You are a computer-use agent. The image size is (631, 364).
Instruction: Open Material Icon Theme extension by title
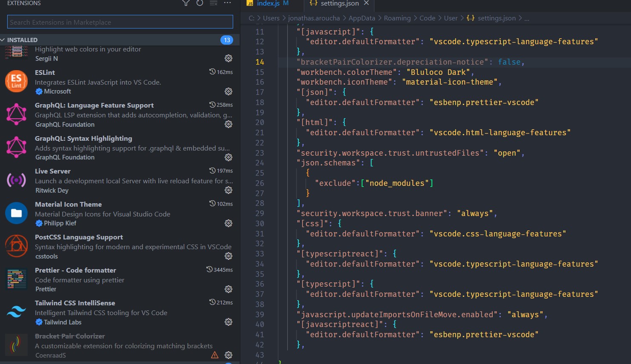tap(68, 205)
